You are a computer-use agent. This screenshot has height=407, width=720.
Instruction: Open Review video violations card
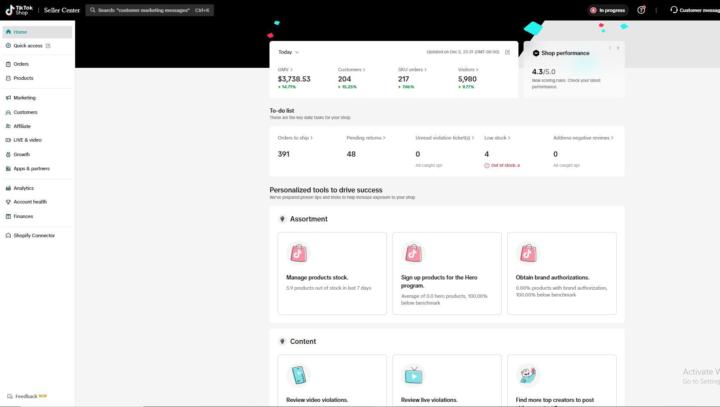(x=332, y=380)
